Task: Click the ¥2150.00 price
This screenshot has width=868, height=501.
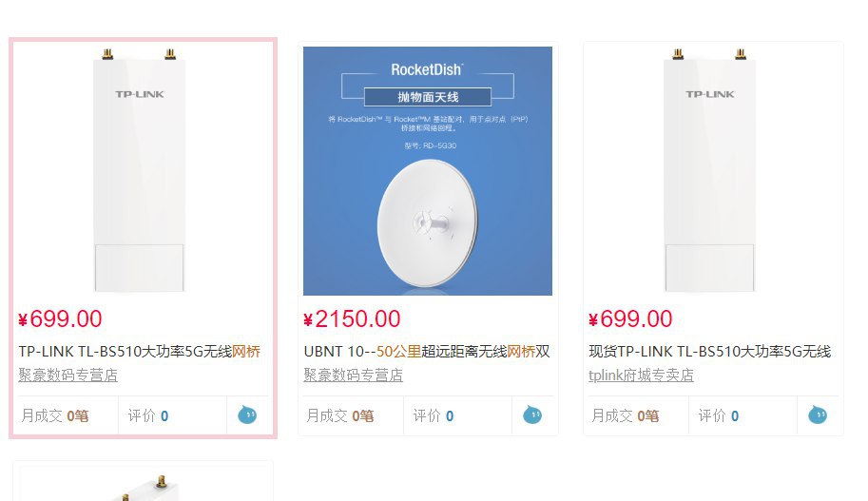Action: [x=352, y=319]
